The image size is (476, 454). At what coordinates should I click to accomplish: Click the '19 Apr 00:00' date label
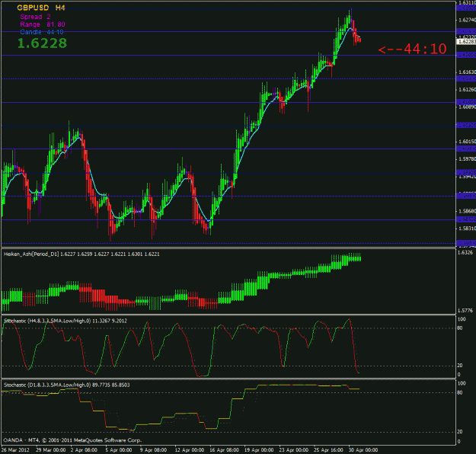pos(259,449)
